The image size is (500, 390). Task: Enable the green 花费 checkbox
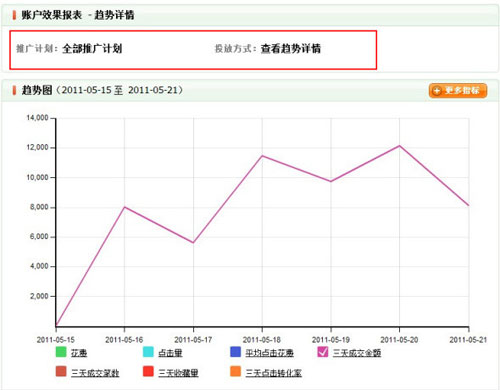(x=61, y=352)
